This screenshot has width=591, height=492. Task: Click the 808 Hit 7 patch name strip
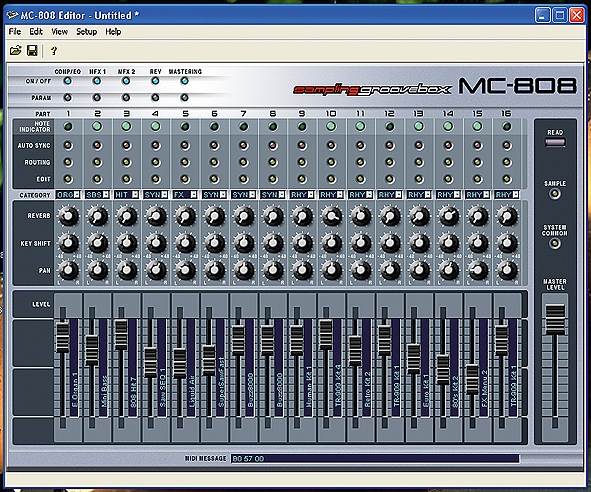[x=133, y=368]
